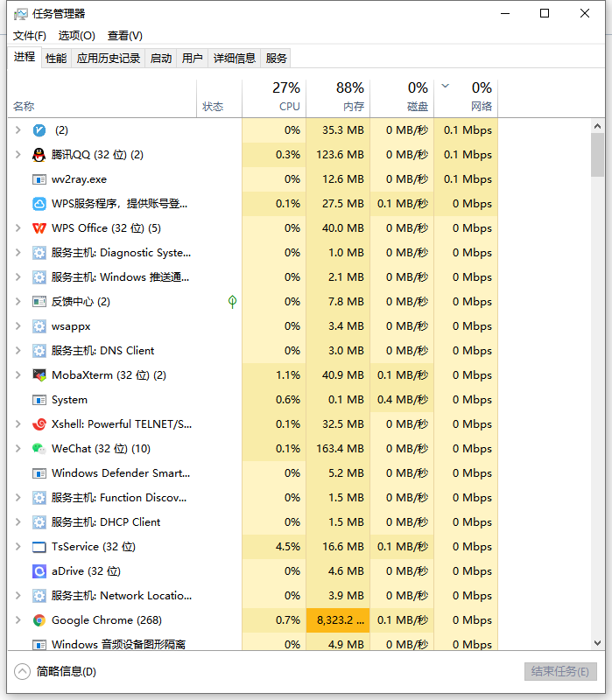The width and height of the screenshot is (612, 700).
Task: Click the WPS cloud service icon
Action: (39, 204)
